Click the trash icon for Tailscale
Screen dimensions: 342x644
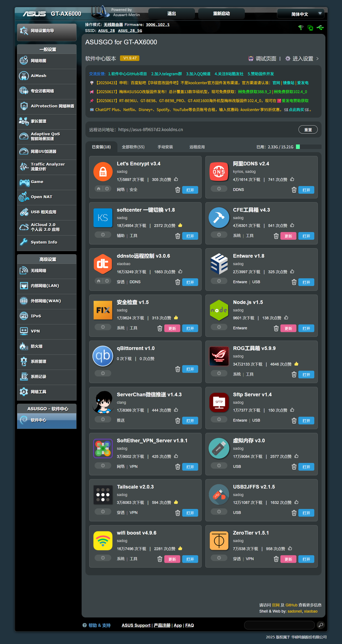click(x=177, y=513)
